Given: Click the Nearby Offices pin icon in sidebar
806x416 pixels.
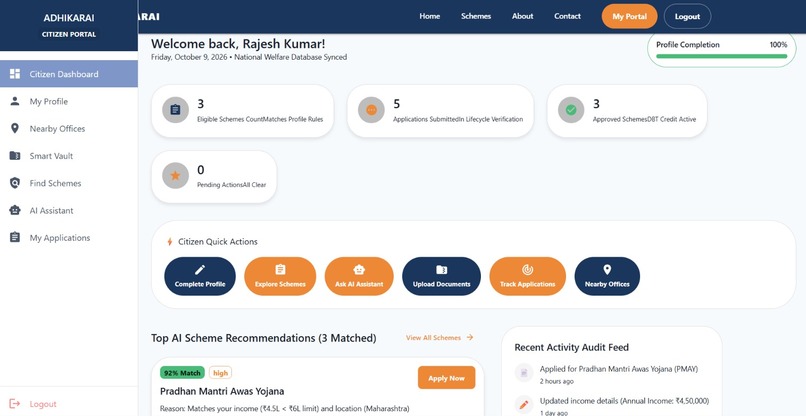Looking at the screenshot, I should [x=15, y=128].
